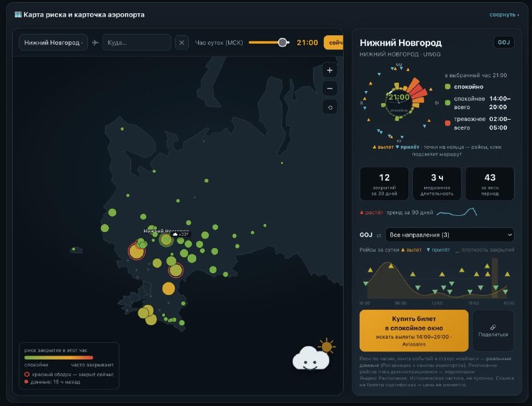This screenshot has height=406, width=532.
Task: Click the НИЖНИЙ НОВГОРОД · UWGG subtitle
Action: click(x=400, y=54)
